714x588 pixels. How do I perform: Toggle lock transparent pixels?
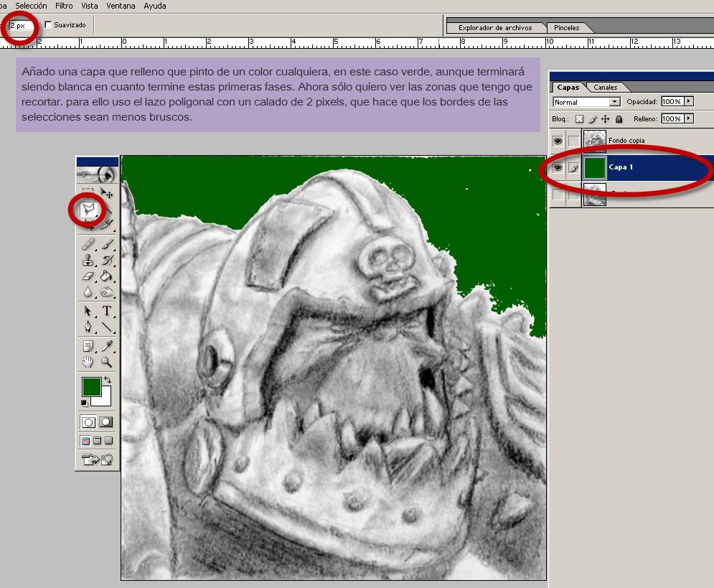(579, 119)
